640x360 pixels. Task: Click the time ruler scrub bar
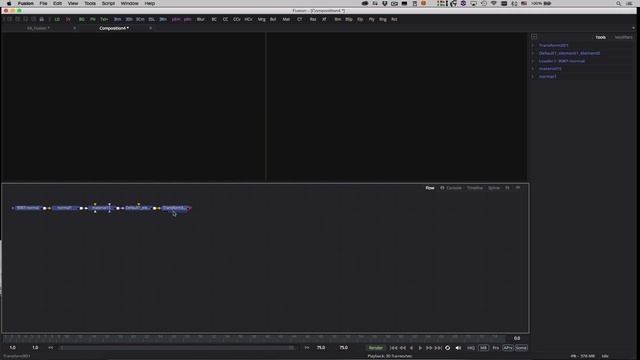coord(254,338)
